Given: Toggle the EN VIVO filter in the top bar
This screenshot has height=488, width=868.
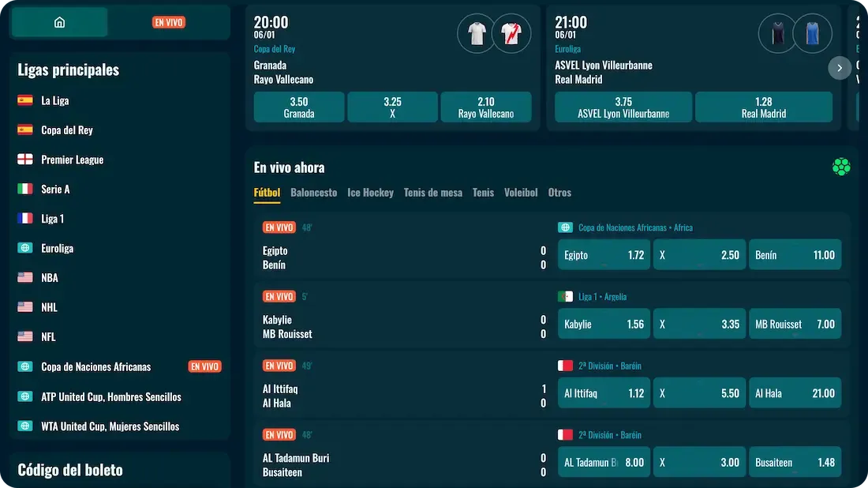Looking at the screenshot, I should tap(167, 23).
